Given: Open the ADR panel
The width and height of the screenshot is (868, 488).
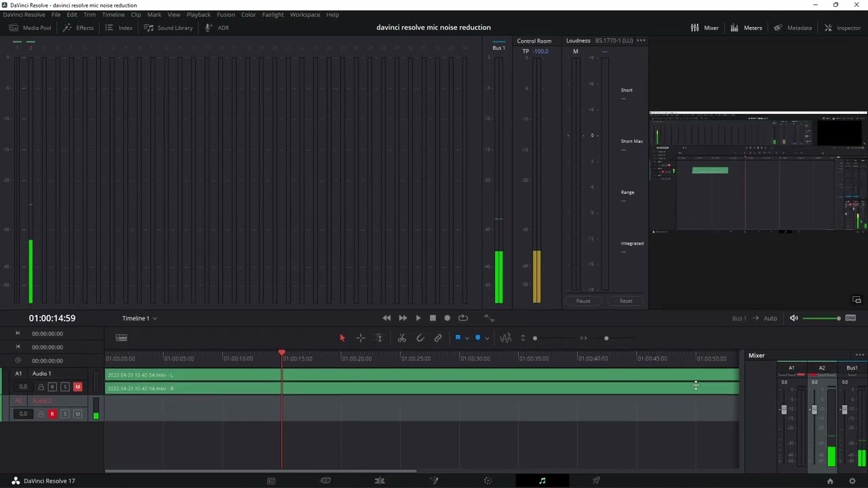Looking at the screenshot, I should coord(217,28).
